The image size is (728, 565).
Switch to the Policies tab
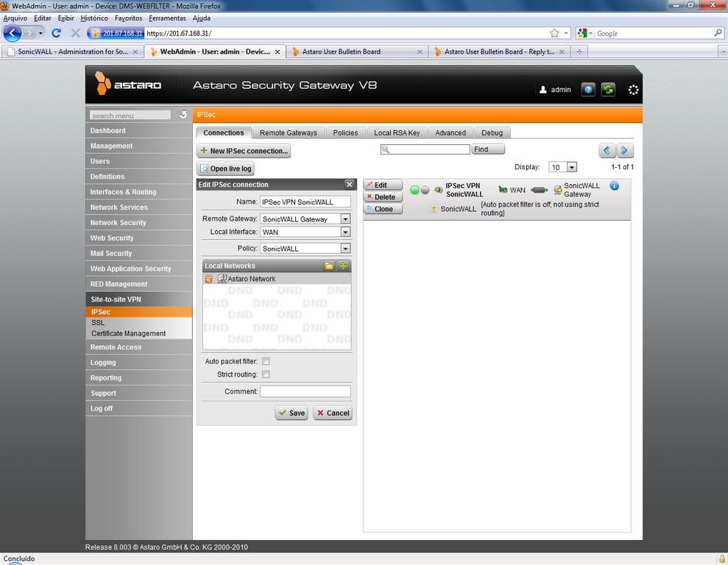tap(345, 132)
